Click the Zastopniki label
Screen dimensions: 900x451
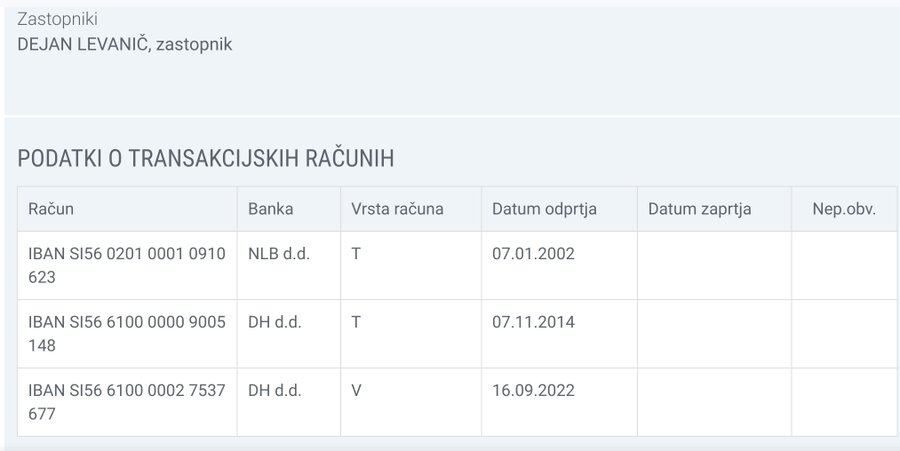coord(57,19)
